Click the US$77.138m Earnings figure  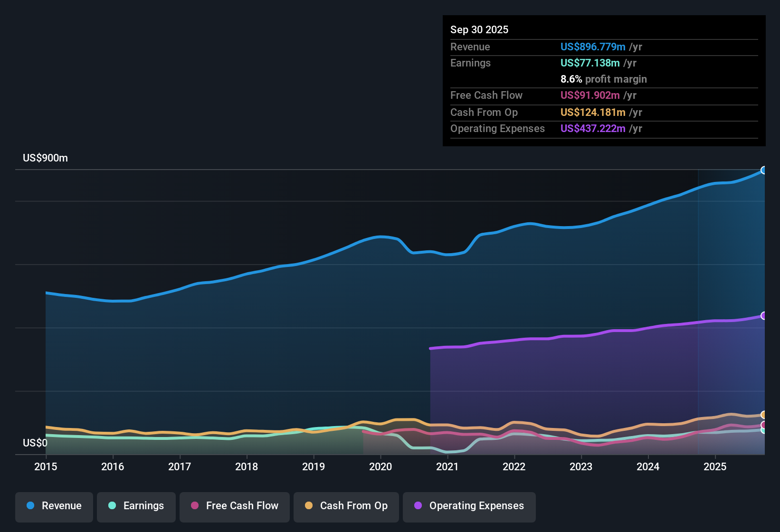(x=590, y=63)
